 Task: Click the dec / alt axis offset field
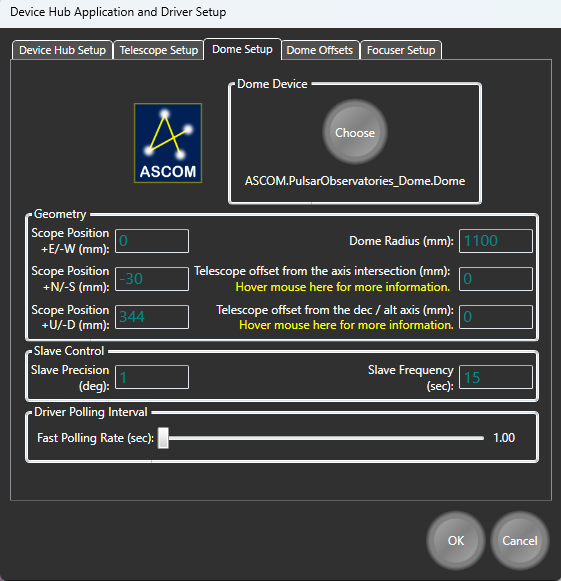pyautogui.click(x=496, y=317)
